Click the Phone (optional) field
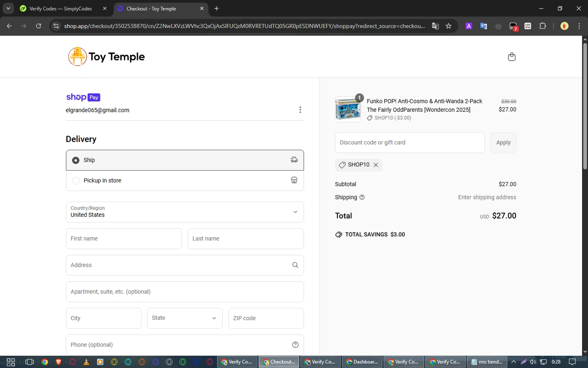This screenshot has width=588, height=368. (x=185, y=345)
